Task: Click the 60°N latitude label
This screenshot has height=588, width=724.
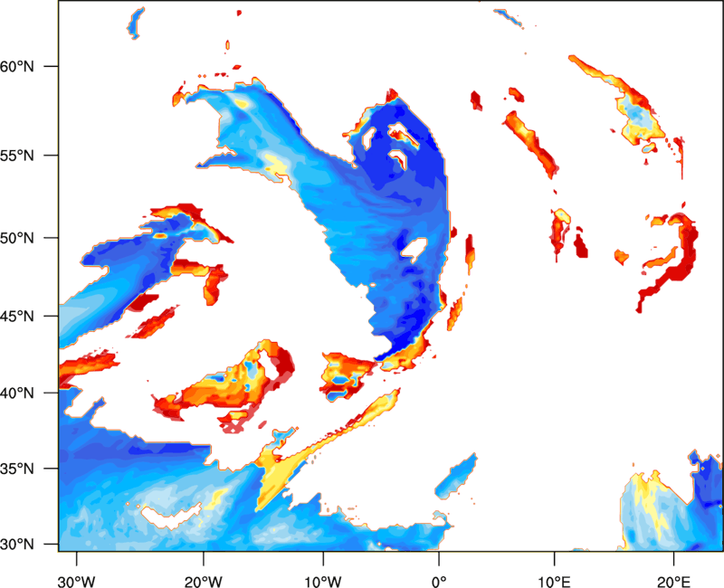Action: pos(17,66)
